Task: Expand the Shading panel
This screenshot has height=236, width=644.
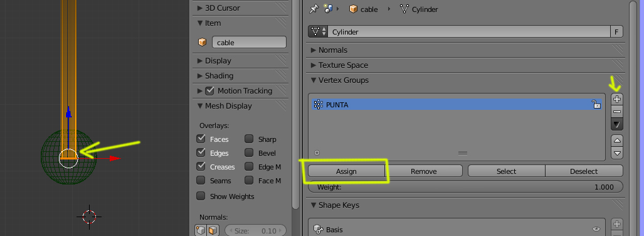Action: coord(215,76)
